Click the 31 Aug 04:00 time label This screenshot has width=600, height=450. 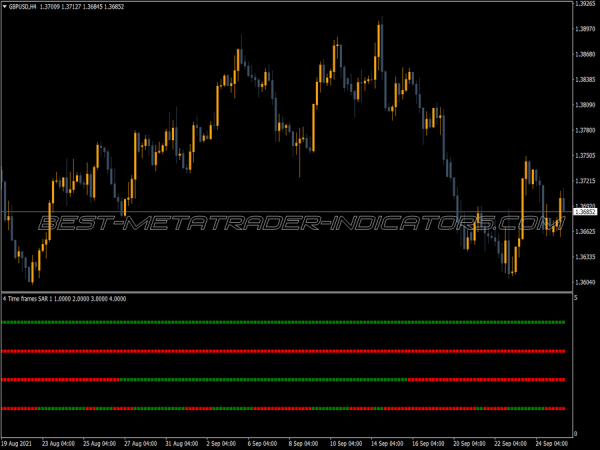coord(182,444)
